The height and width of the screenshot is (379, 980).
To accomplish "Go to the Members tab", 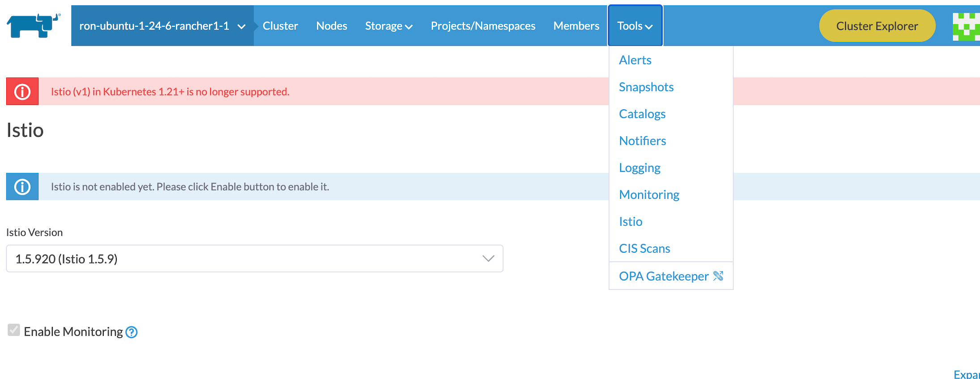I will pos(576,26).
